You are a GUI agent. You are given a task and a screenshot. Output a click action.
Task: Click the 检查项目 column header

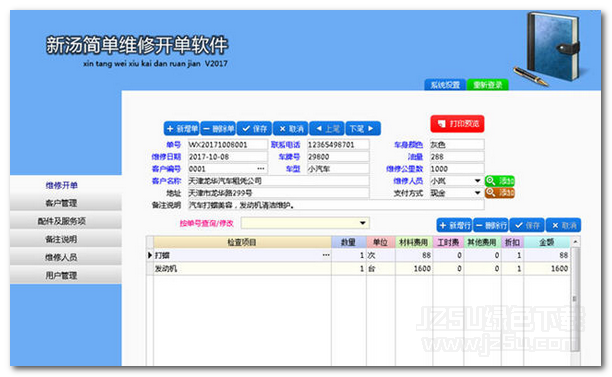(242, 242)
